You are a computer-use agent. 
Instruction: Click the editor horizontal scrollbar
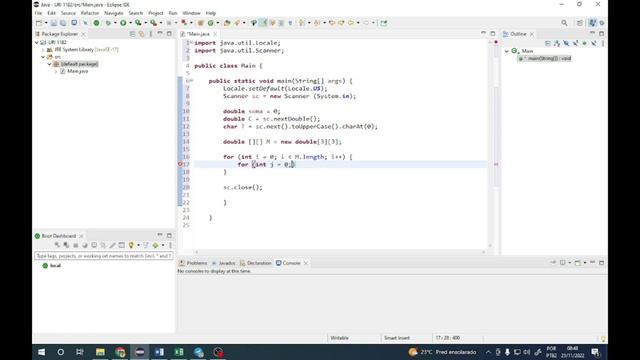coord(340,252)
